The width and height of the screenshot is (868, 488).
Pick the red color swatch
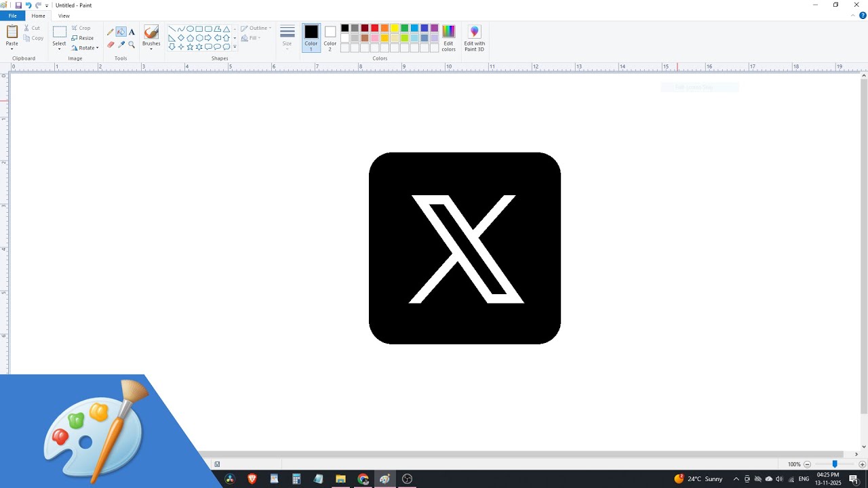(374, 28)
